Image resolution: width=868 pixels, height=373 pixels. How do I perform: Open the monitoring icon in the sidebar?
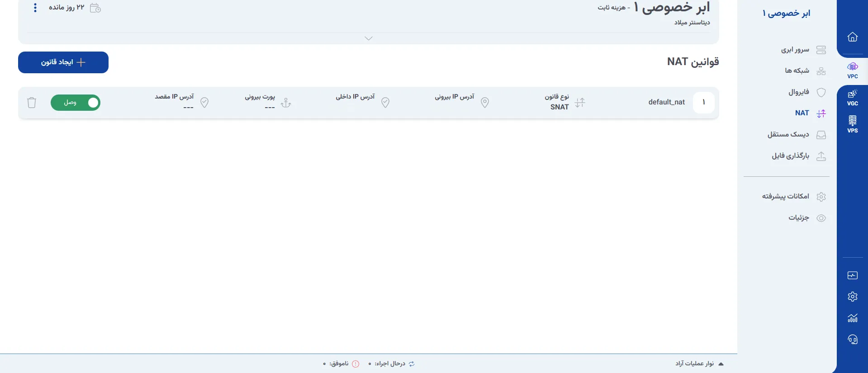click(852, 275)
